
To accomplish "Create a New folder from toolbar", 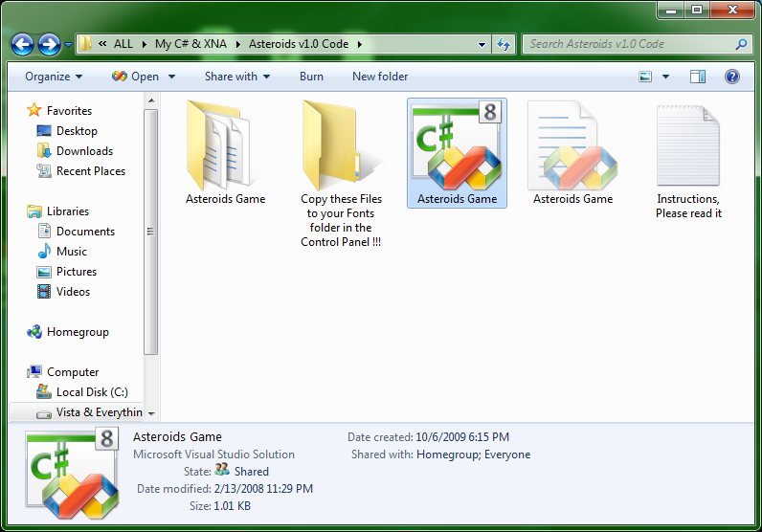I will pos(380,77).
